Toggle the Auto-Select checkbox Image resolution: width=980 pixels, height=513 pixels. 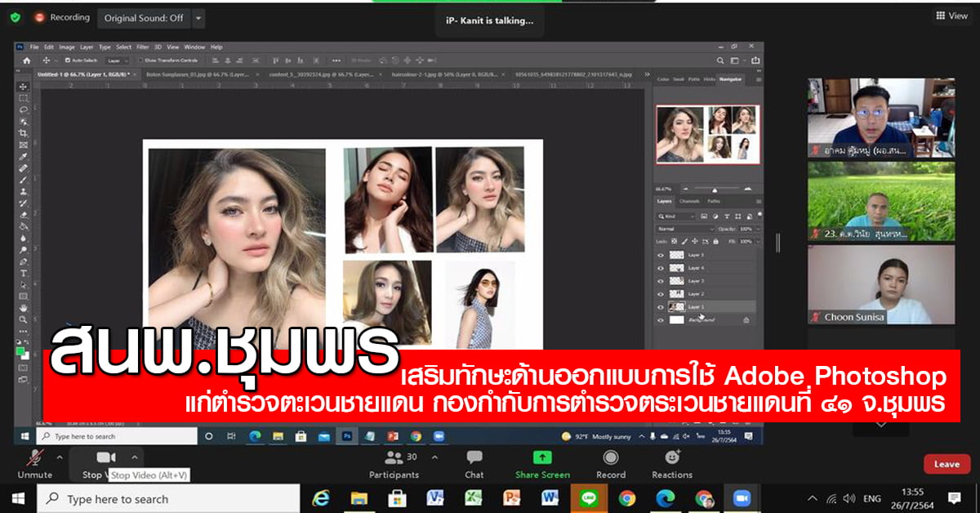tap(69, 60)
